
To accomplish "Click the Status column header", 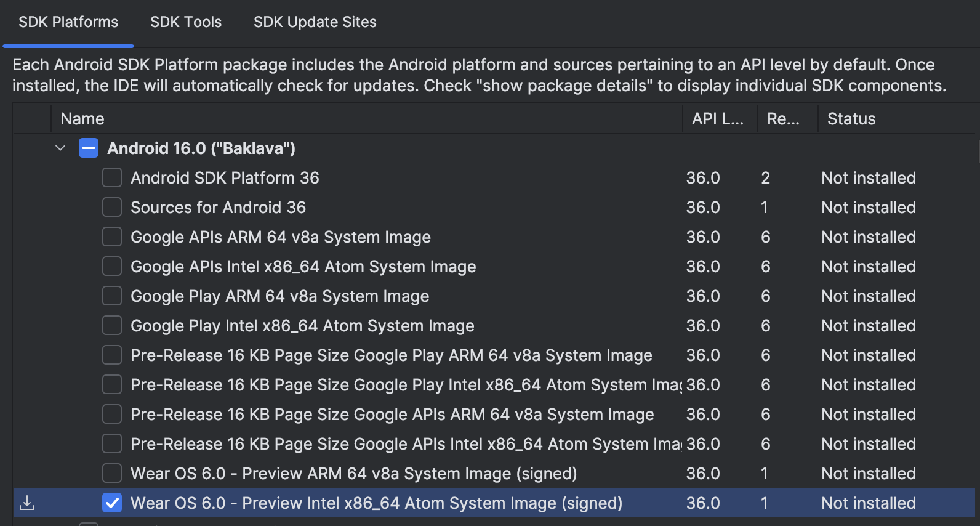I will tap(851, 119).
